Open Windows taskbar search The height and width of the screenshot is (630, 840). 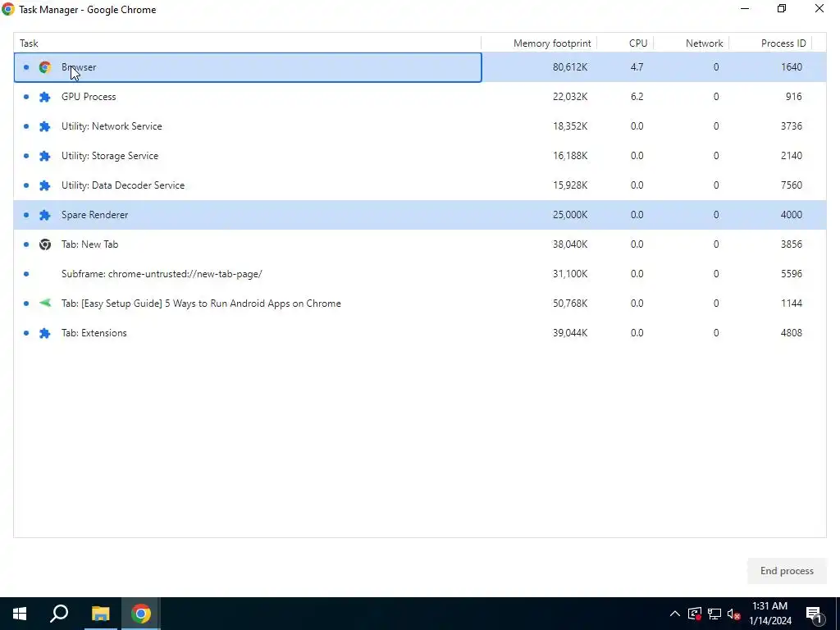coord(59,614)
